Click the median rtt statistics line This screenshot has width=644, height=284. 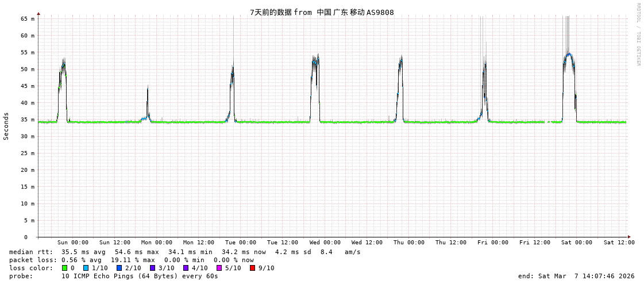(184, 252)
